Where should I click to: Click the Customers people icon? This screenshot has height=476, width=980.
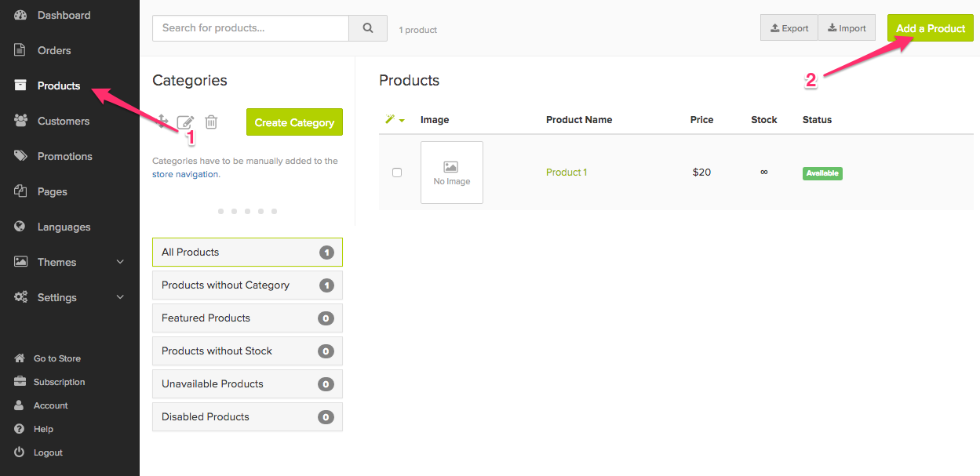tap(21, 121)
